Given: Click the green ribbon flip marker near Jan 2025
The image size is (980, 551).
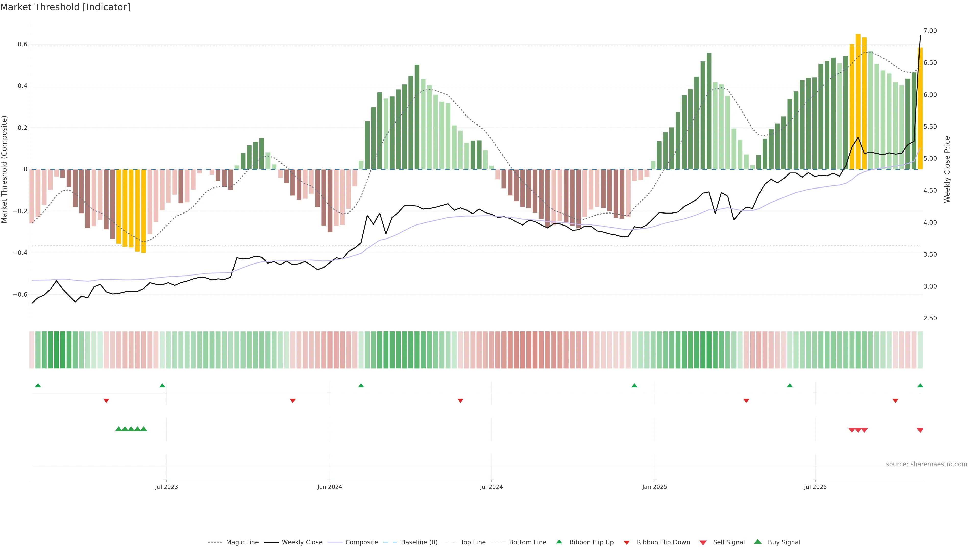Looking at the screenshot, I should pos(634,386).
